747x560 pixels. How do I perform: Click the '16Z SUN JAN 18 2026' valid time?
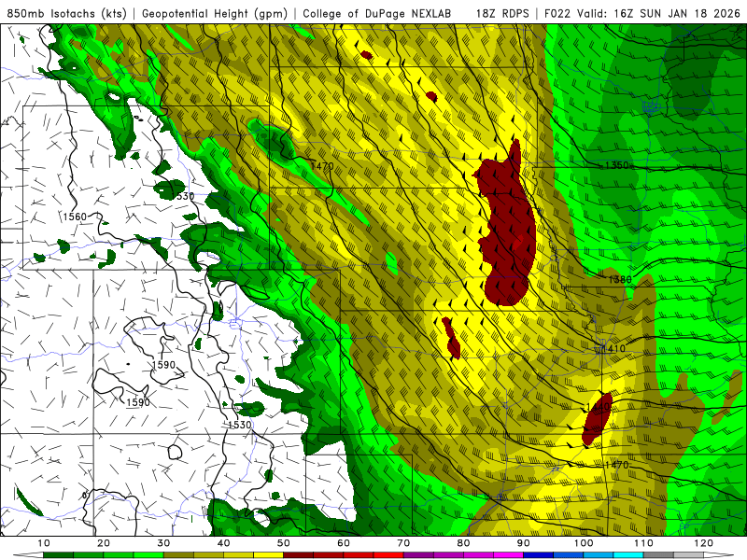(x=677, y=13)
